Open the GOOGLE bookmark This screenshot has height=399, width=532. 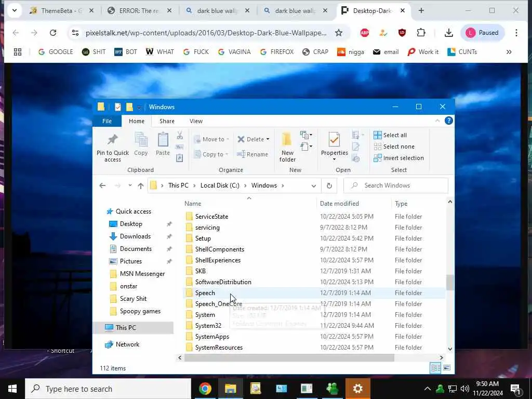(56, 52)
